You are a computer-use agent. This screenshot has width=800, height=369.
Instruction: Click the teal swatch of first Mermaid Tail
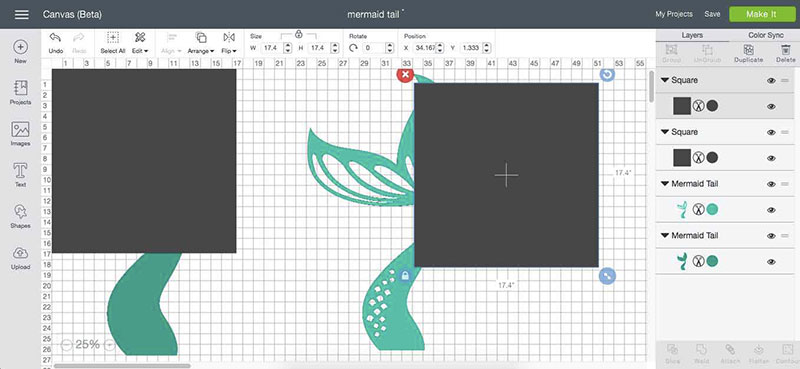(712, 210)
